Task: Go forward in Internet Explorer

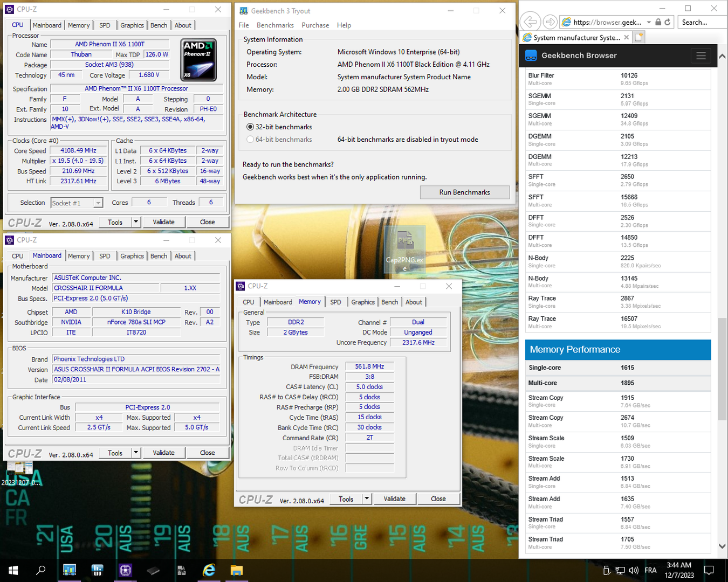Action: point(550,22)
